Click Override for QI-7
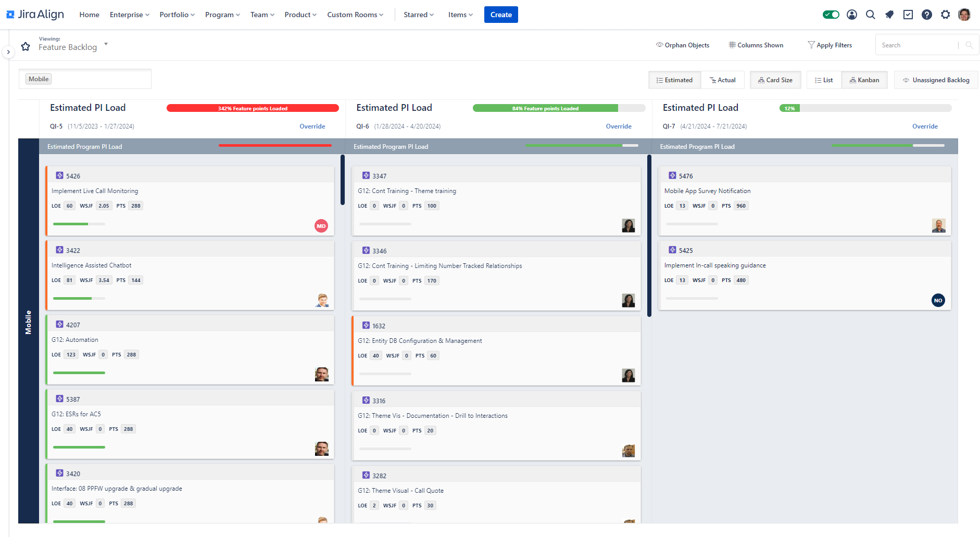980x537 pixels. pyautogui.click(x=925, y=126)
